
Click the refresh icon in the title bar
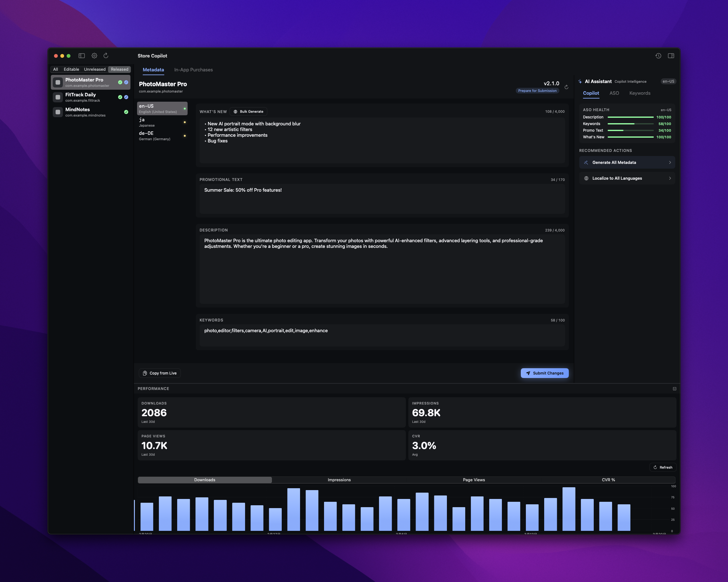click(x=106, y=56)
